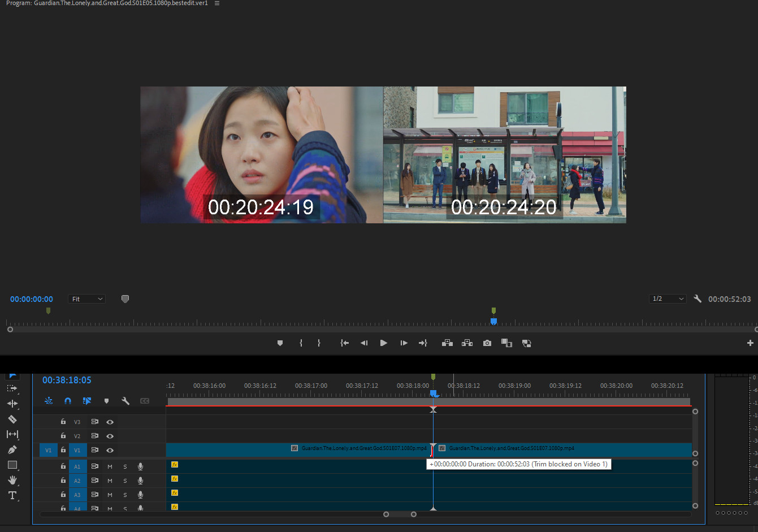The width and height of the screenshot is (758, 532).
Task: Open the 1/2 playback resolution dropdown
Action: [x=668, y=299]
